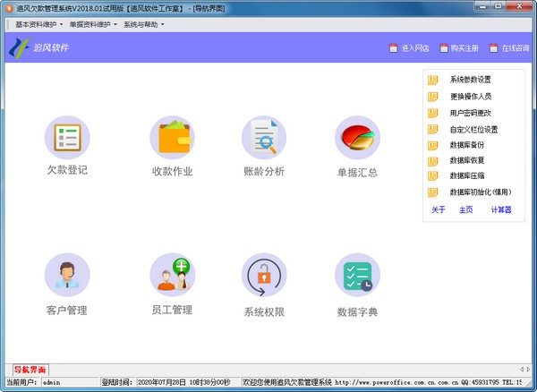
Task: Open the 数据字典 checklist icon
Action: 357,276
